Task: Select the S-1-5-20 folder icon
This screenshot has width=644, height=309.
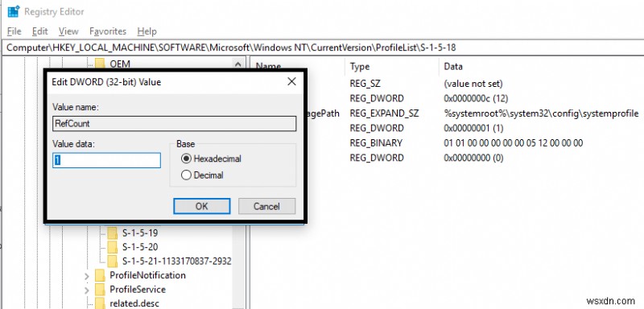Action: click(113, 247)
